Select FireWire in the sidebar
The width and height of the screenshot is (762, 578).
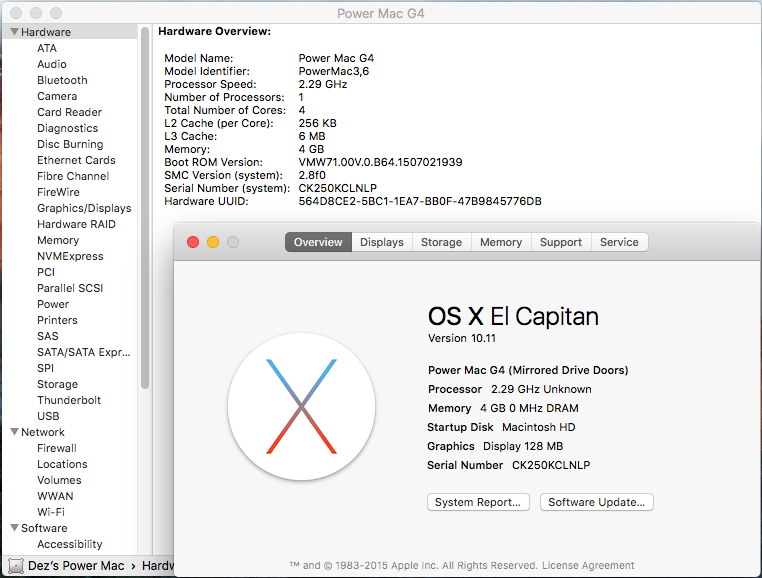point(58,193)
